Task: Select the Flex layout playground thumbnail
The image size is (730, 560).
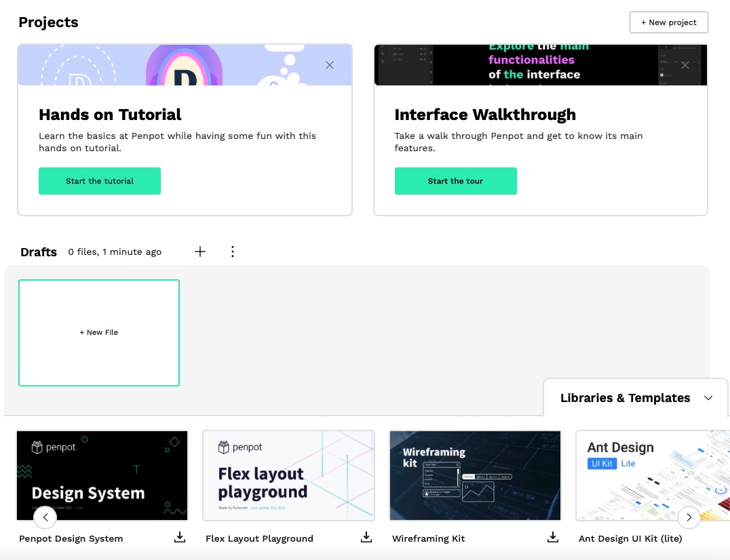Action: (288, 475)
